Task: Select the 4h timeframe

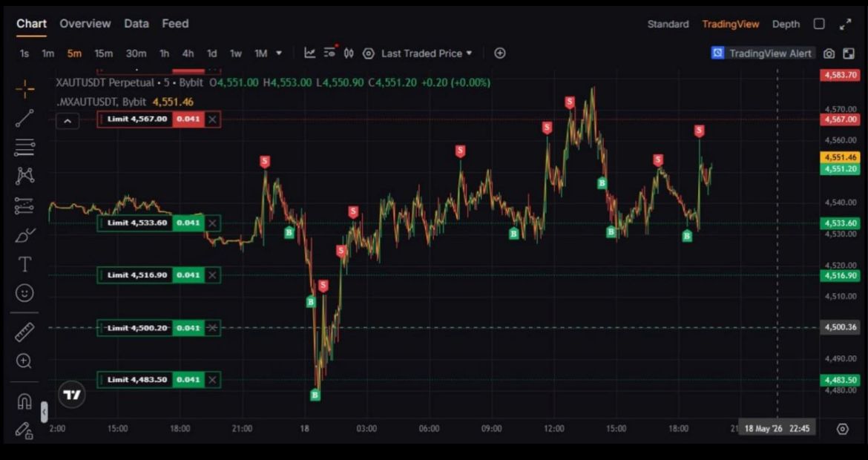Action: pyautogui.click(x=188, y=53)
